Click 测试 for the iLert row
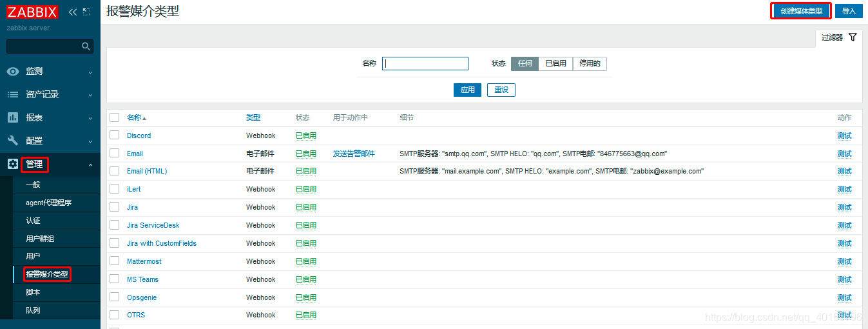868x329 pixels. click(x=844, y=189)
